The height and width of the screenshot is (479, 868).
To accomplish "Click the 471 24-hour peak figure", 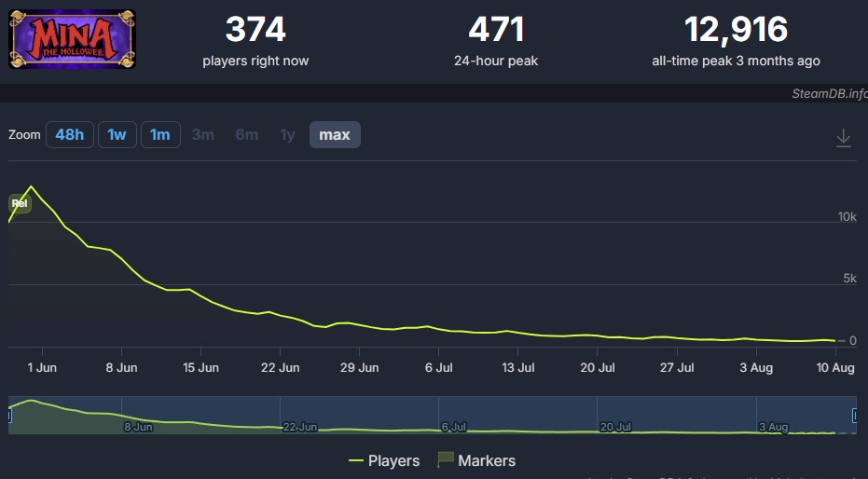I will click(496, 29).
